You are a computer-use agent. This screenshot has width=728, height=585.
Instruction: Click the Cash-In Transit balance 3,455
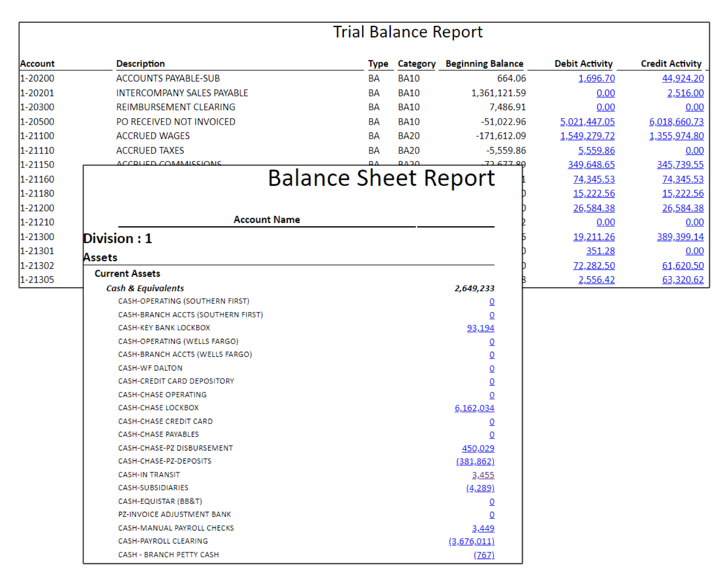point(483,475)
